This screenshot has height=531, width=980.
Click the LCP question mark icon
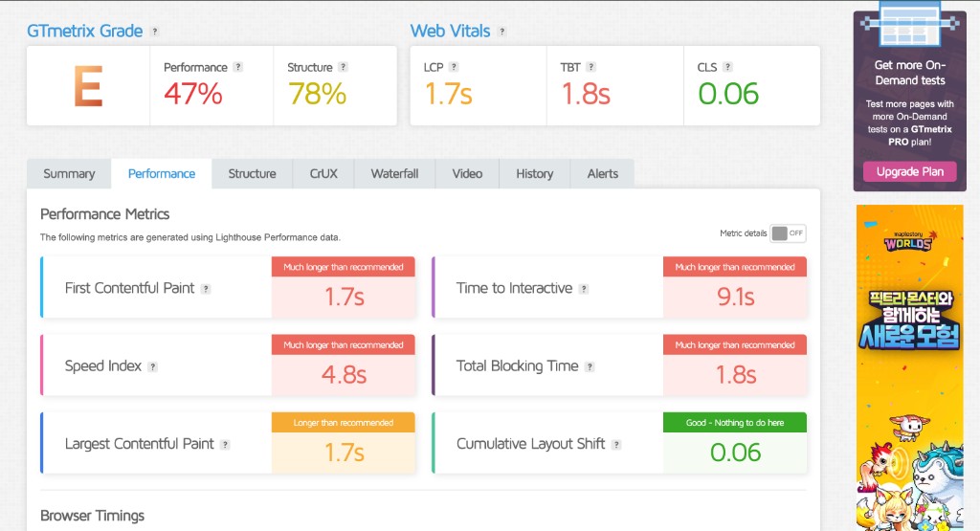tap(454, 67)
